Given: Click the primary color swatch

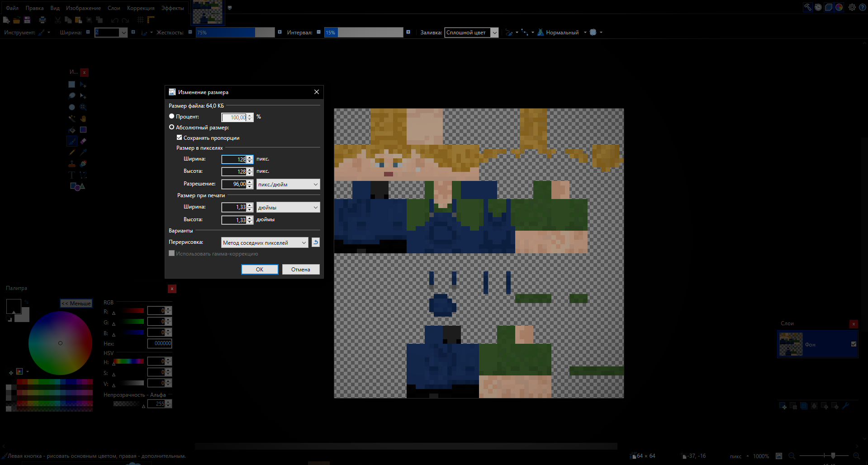Looking at the screenshot, I should pos(14,306).
